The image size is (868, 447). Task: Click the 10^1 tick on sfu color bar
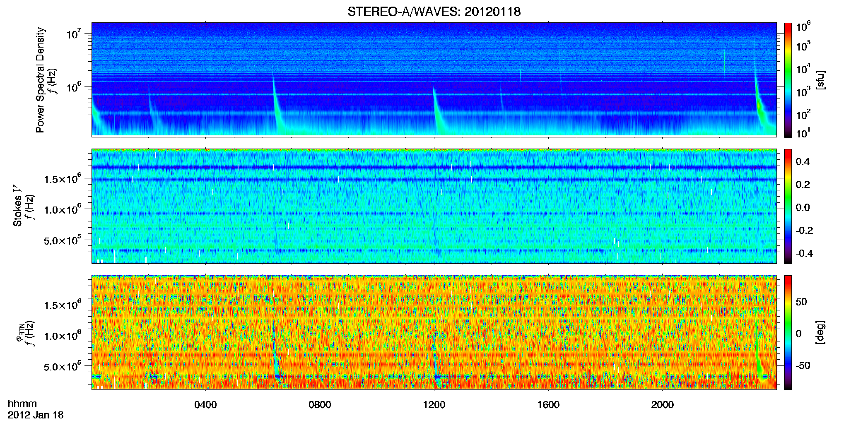pos(803,133)
